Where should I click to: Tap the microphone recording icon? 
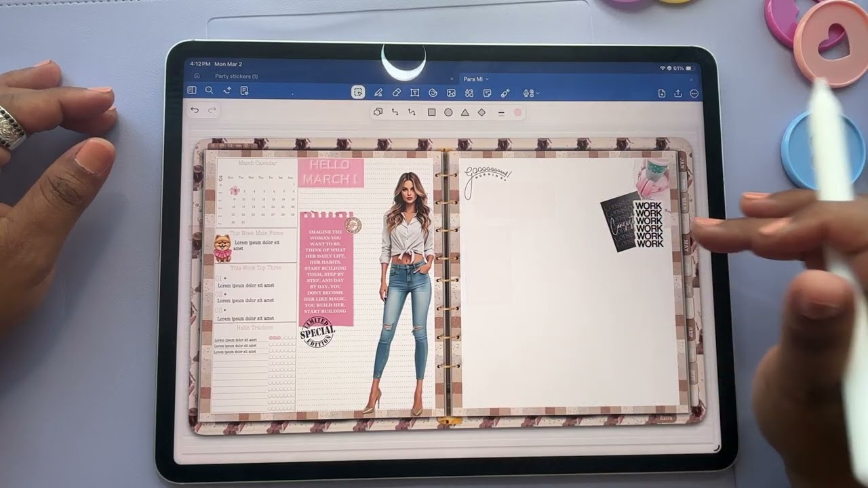click(528, 93)
